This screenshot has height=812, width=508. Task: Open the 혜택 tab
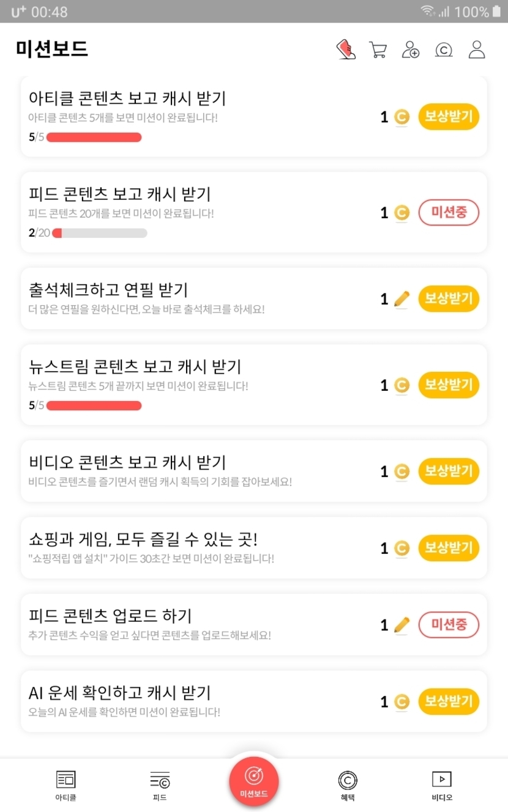point(348,784)
